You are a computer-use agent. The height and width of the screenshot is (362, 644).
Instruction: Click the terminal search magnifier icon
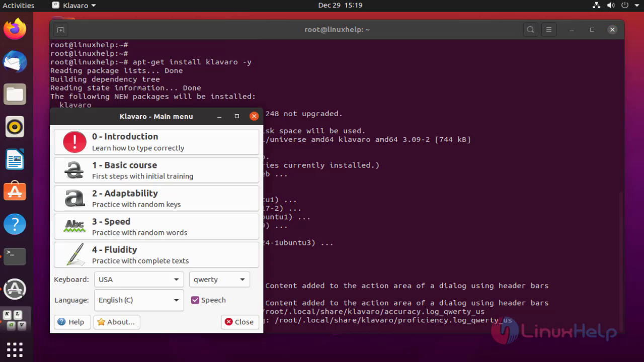pyautogui.click(x=530, y=30)
